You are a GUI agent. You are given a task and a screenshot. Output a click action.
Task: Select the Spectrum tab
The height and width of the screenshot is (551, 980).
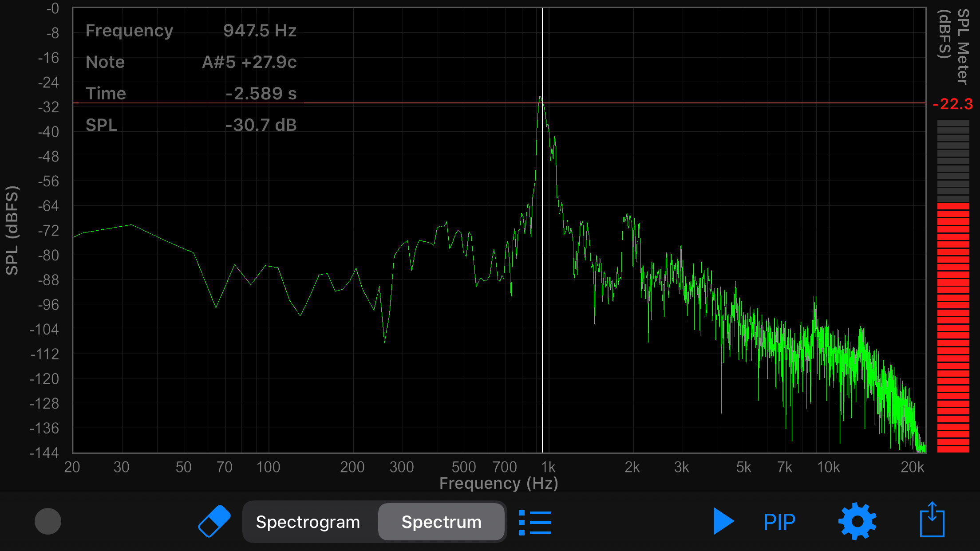pyautogui.click(x=441, y=522)
